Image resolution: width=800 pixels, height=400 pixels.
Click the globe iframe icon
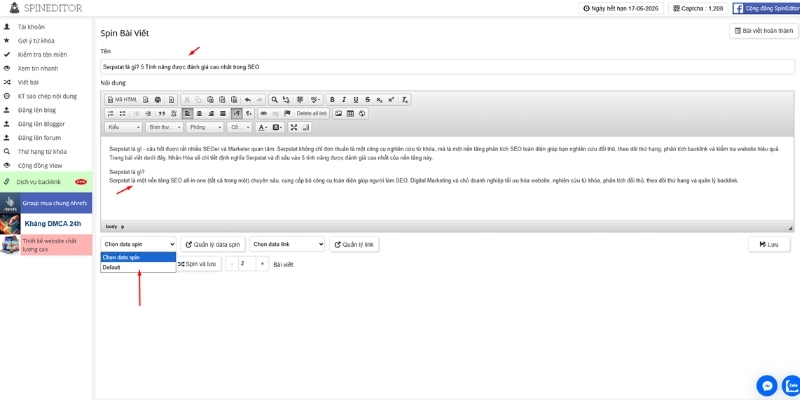click(362, 113)
